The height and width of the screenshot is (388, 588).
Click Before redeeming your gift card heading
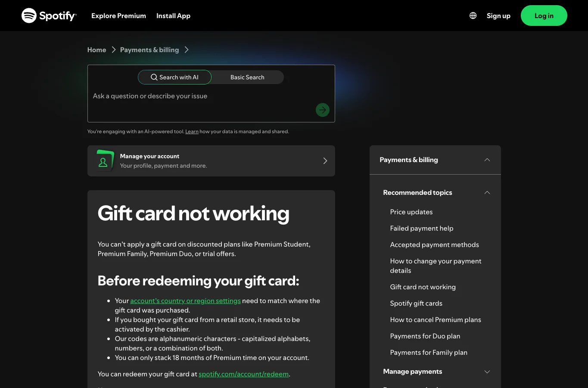198,281
